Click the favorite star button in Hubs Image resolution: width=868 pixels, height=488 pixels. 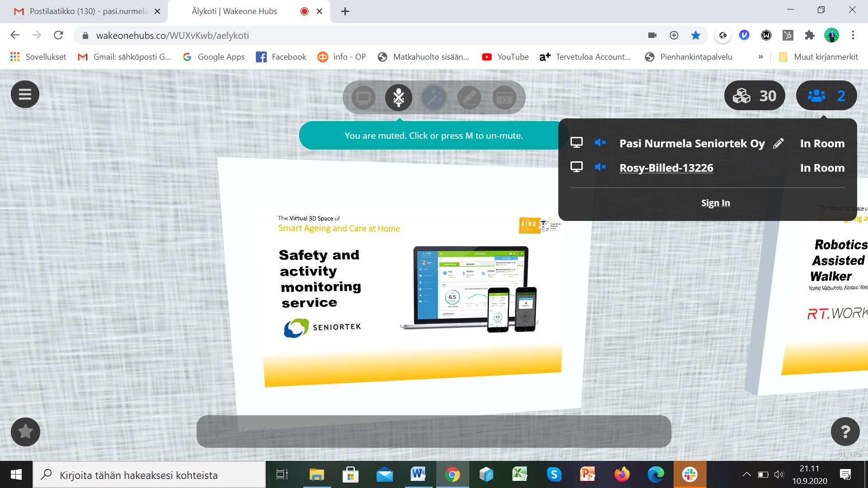click(x=25, y=432)
